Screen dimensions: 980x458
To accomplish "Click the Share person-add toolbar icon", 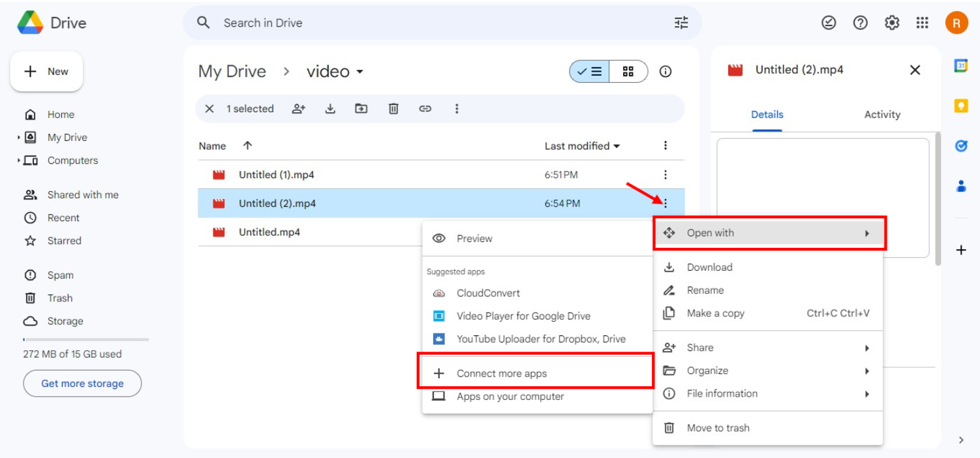I will click(299, 109).
